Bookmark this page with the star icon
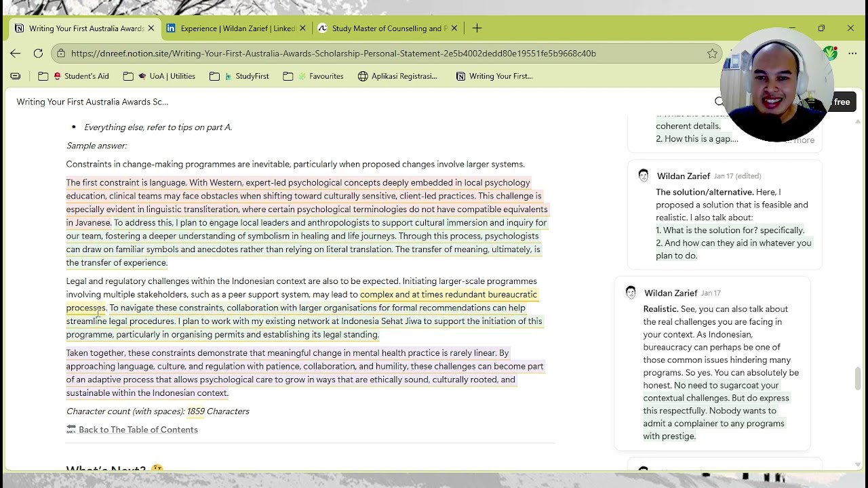This screenshot has width=868, height=488. click(x=712, y=54)
